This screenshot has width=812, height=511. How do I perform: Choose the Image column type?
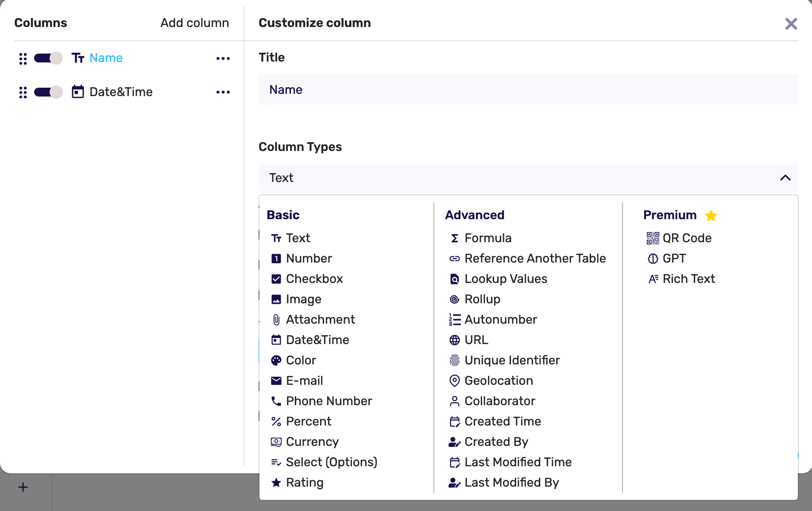(296, 299)
